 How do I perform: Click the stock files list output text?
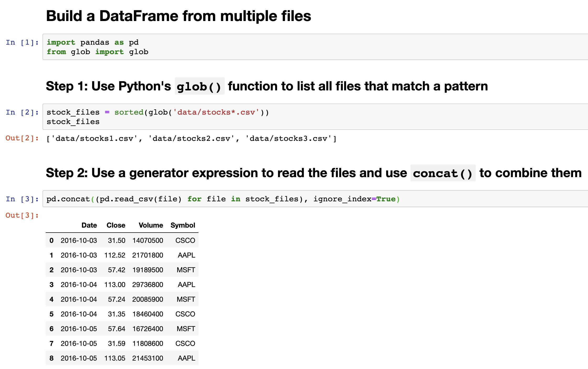(x=191, y=139)
